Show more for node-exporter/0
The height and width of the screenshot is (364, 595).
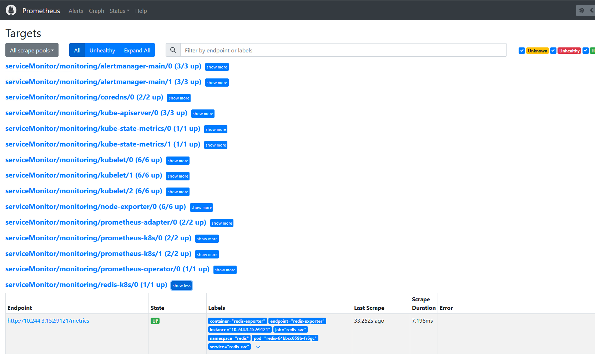201,207
